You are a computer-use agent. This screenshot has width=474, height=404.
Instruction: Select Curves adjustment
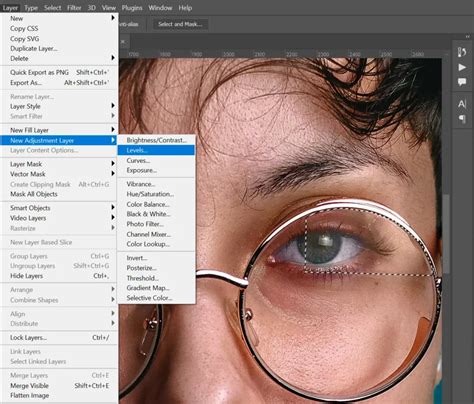156,160
